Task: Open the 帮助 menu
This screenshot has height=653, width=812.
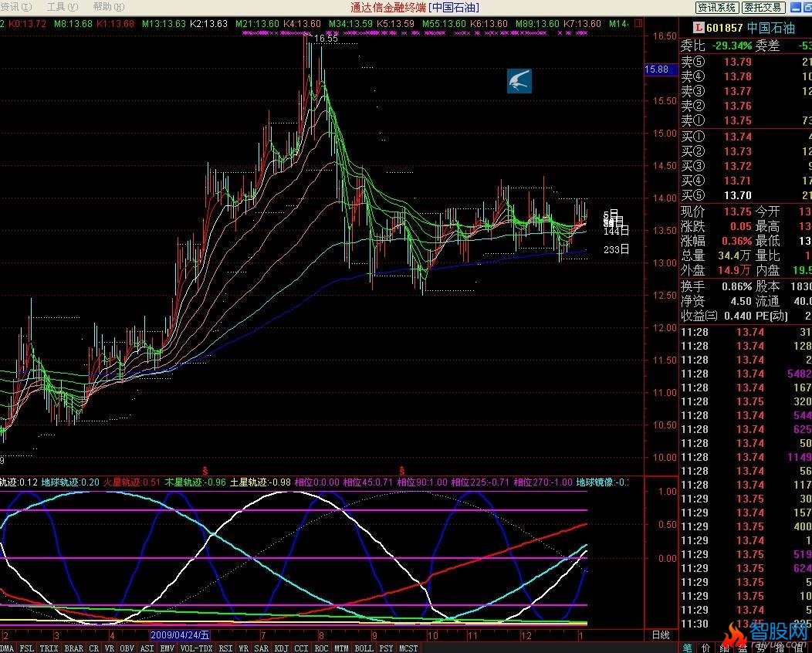Action: coord(109,7)
